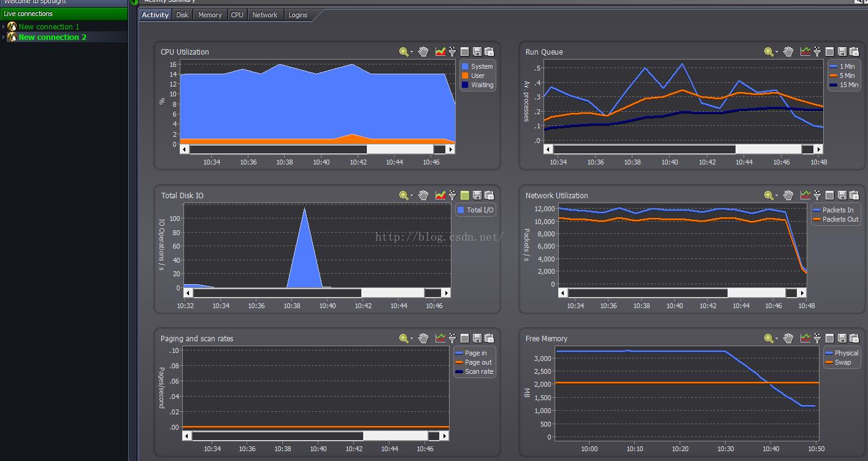Click Physical legend entry in Free Memory
The height and width of the screenshot is (461, 868).
[842, 353]
